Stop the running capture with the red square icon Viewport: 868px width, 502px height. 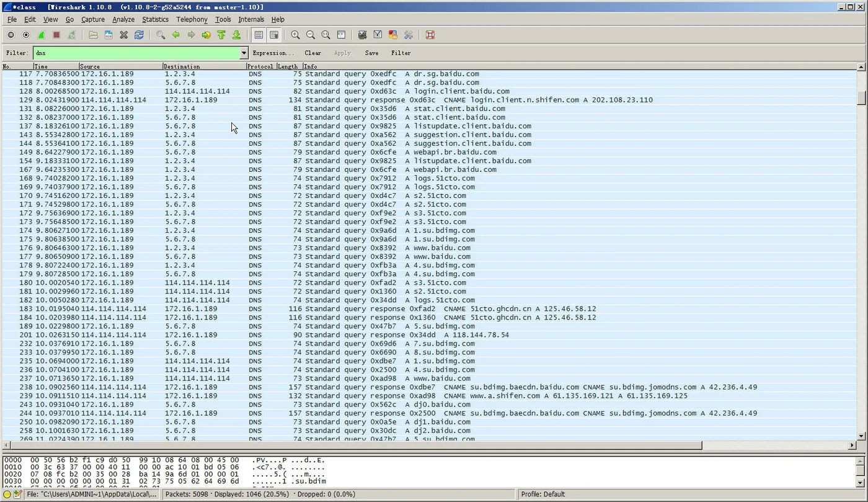pos(56,35)
